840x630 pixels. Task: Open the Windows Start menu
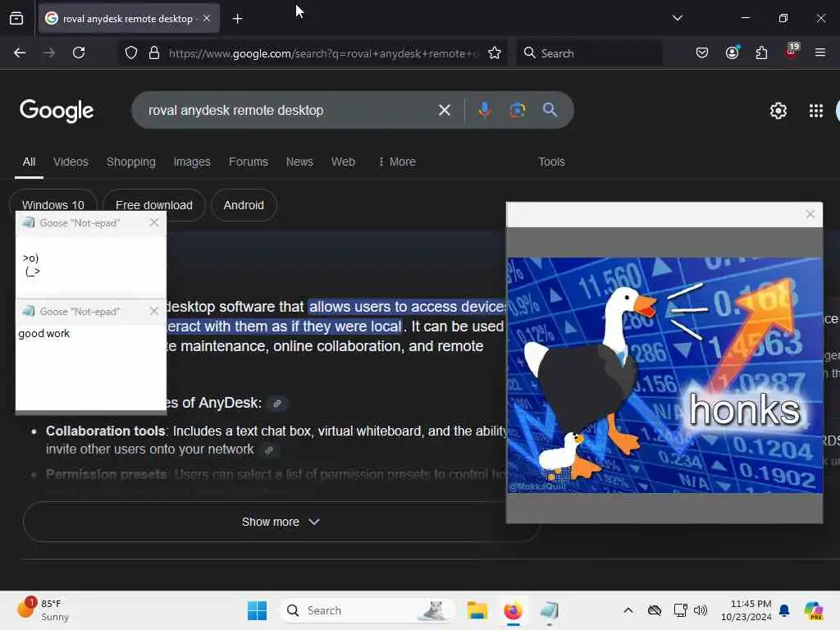(x=257, y=610)
